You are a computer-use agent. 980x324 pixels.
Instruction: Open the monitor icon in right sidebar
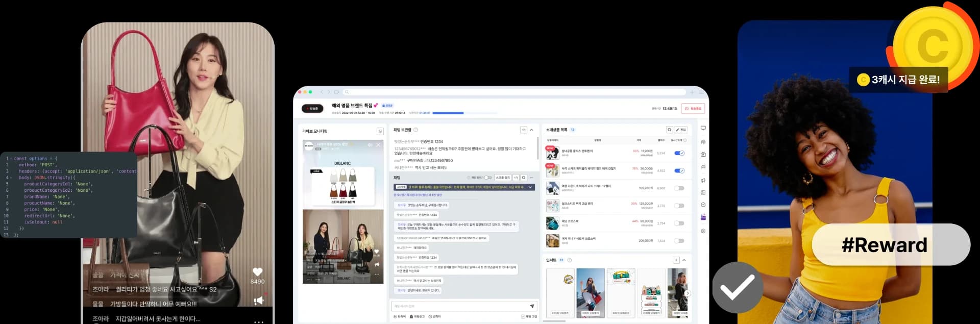tap(703, 128)
